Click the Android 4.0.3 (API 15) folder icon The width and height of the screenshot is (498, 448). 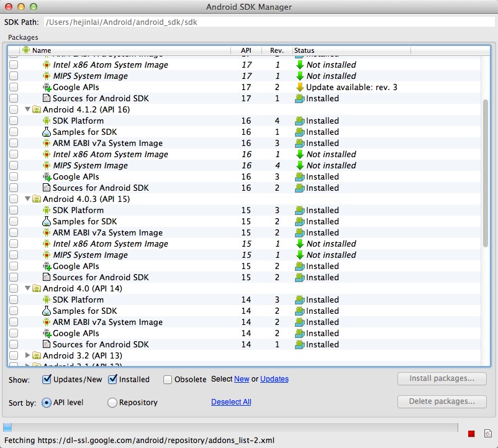pyautogui.click(x=37, y=199)
